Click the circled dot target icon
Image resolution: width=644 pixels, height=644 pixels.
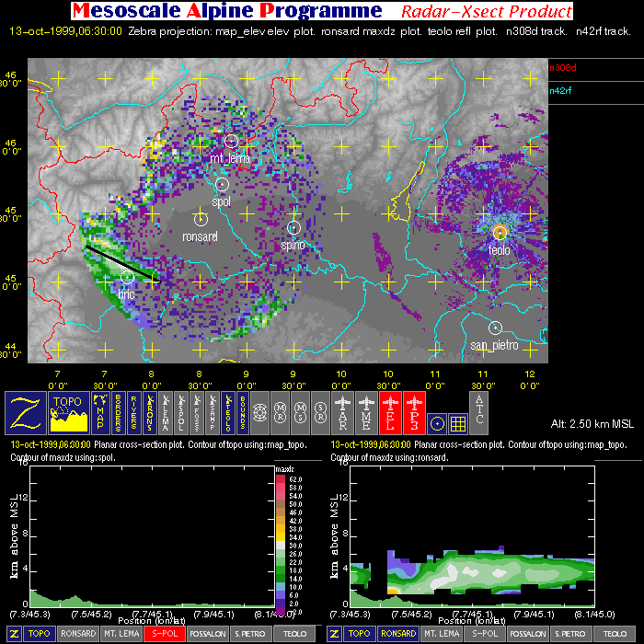tap(438, 421)
